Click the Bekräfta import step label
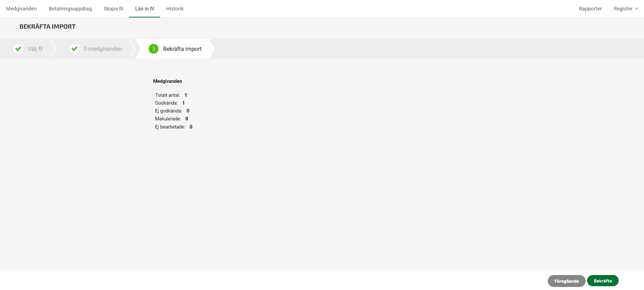This screenshot has width=644, height=290. [182, 49]
